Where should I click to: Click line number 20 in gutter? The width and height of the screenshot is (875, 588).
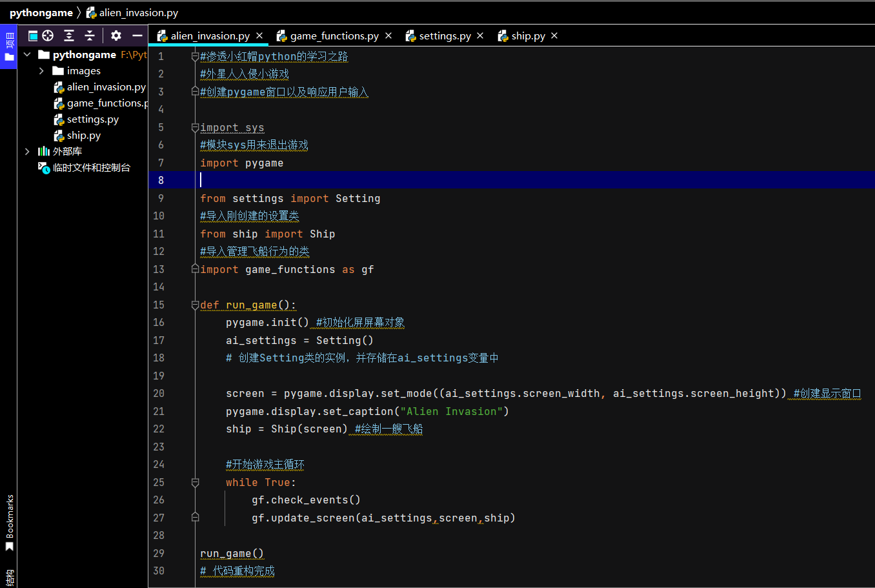point(159,393)
